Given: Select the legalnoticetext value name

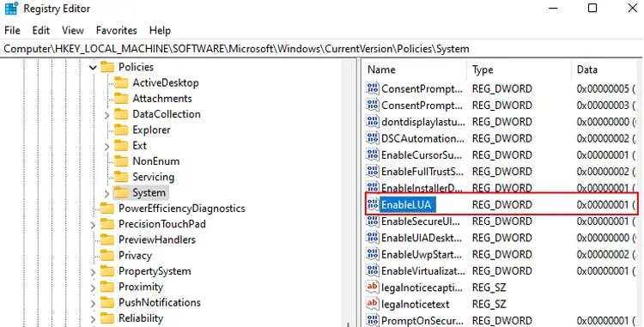Looking at the screenshot, I should pyautogui.click(x=416, y=304).
